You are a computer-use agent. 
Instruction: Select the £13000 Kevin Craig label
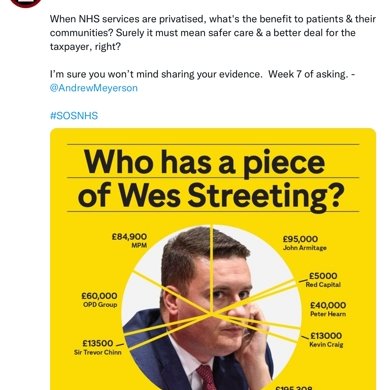326,340
